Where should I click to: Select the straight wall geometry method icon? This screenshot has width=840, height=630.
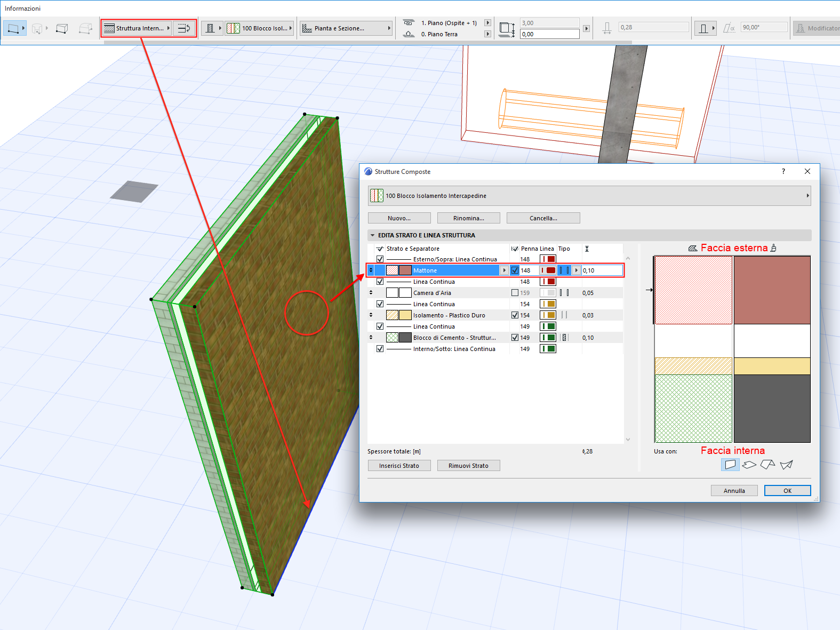coord(14,28)
